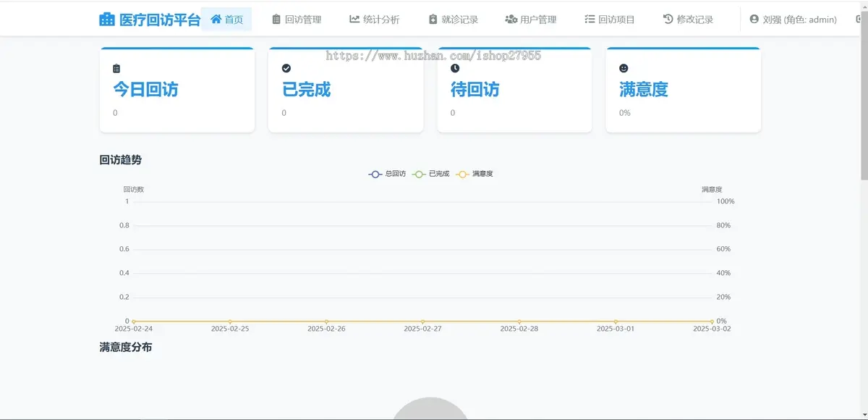Click the chart data point at 2025-02-28
Viewport: 868px width, 420px height.
pyautogui.click(x=519, y=322)
